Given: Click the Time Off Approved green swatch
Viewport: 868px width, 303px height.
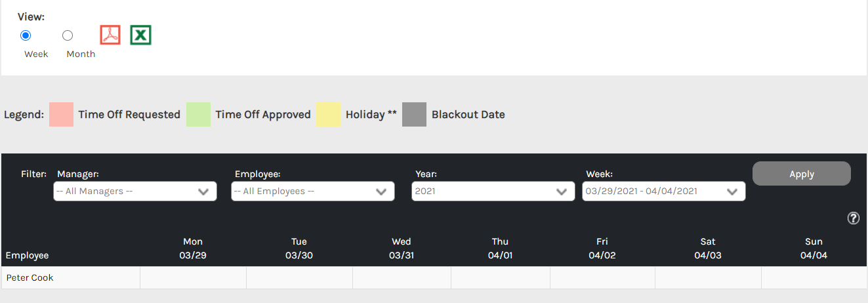Looking at the screenshot, I should pyautogui.click(x=198, y=114).
